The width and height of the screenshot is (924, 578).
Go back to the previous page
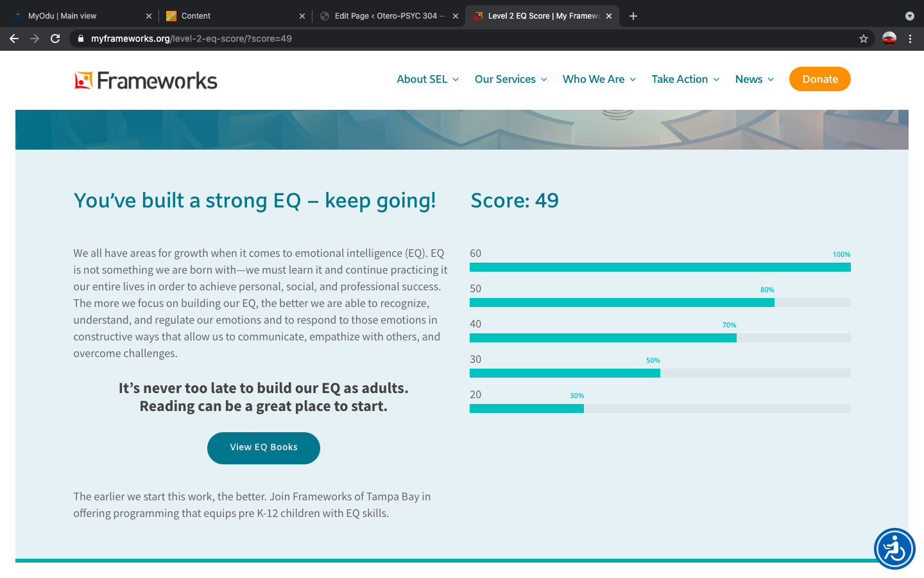point(14,39)
